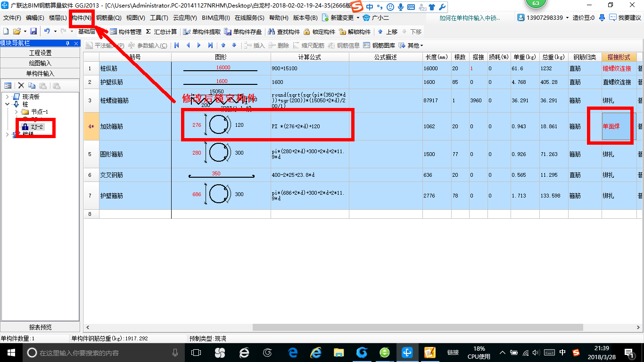Open 查找构件 binoculars search
644x362 pixels.
pyautogui.click(x=284, y=32)
